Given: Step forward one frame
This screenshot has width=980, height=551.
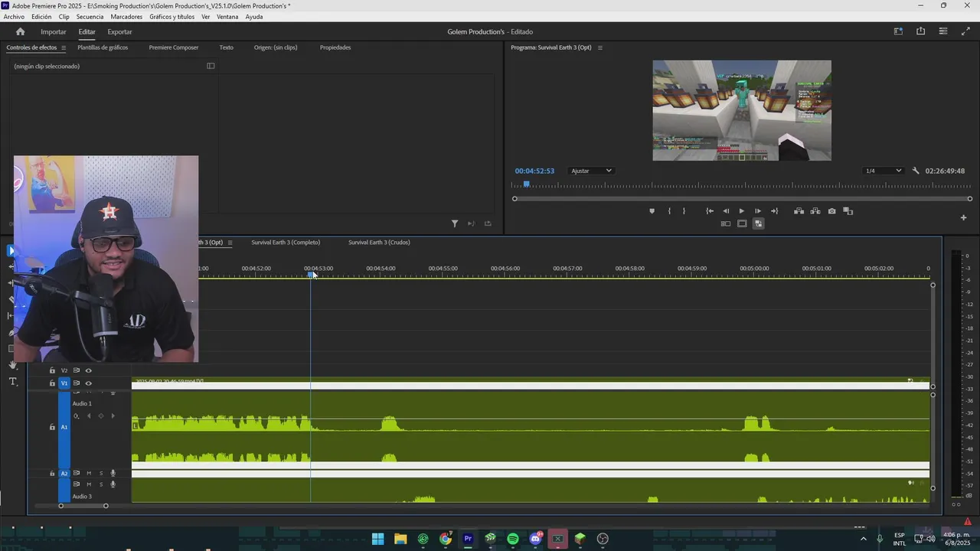Looking at the screenshot, I should [x=758, y=211].
